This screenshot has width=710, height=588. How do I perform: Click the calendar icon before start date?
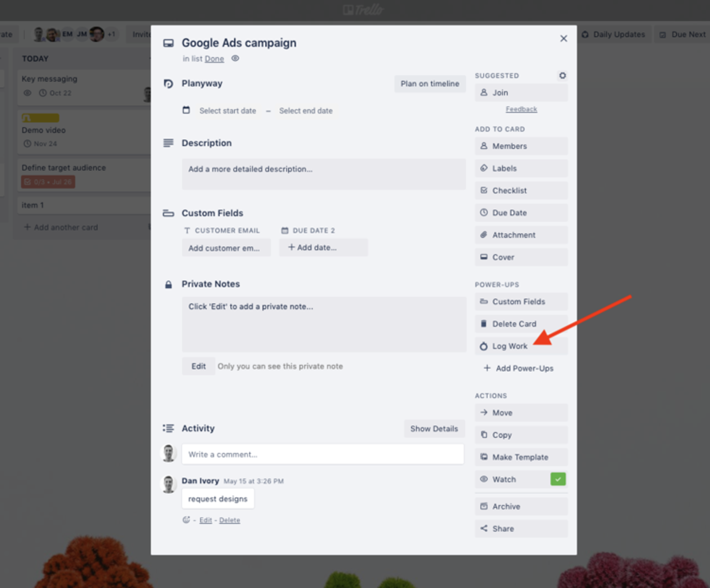click(x=186, y=110)
